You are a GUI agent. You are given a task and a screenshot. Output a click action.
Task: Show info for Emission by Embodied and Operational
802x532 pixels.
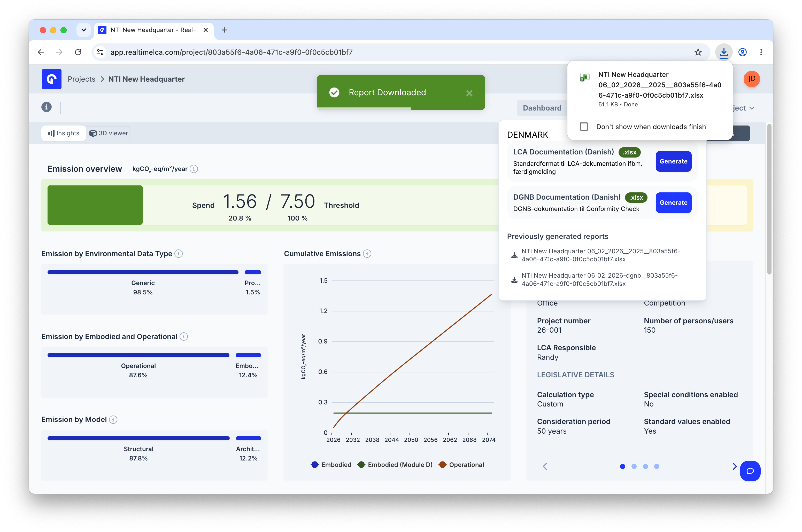tap(184, 337)
